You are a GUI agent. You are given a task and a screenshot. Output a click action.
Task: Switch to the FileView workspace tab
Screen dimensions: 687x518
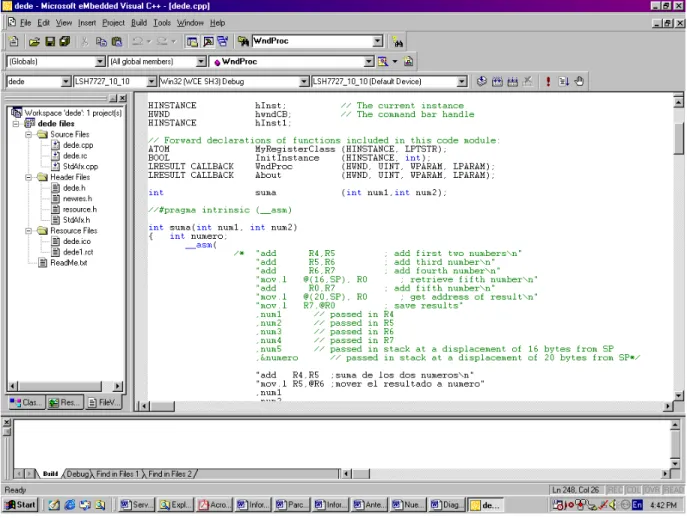103,402
